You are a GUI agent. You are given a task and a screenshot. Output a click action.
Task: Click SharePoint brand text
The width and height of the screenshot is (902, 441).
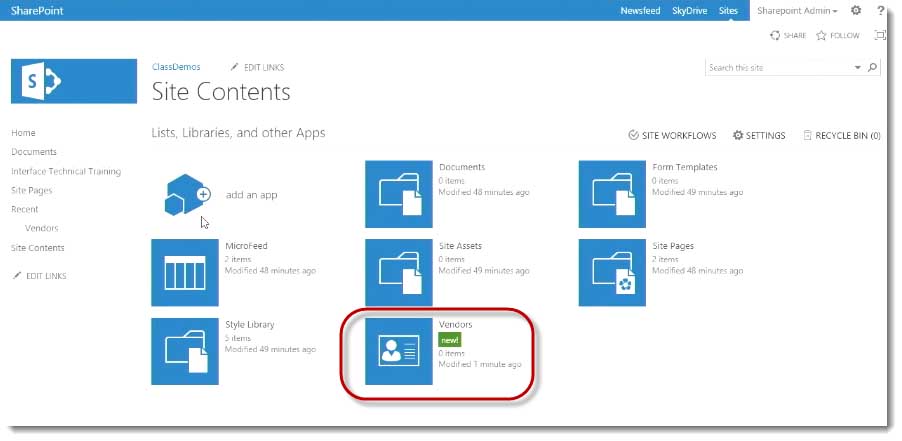tap(37, 10)
